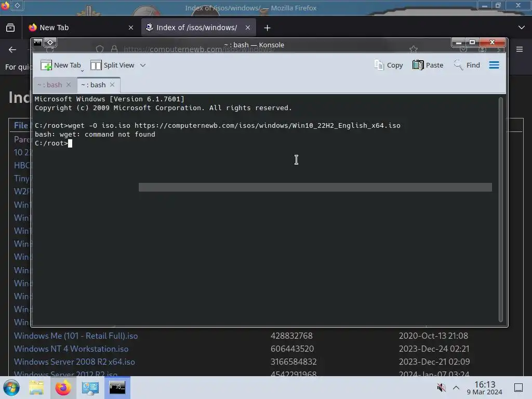Close the second bash tab

(x=112, y=85)
